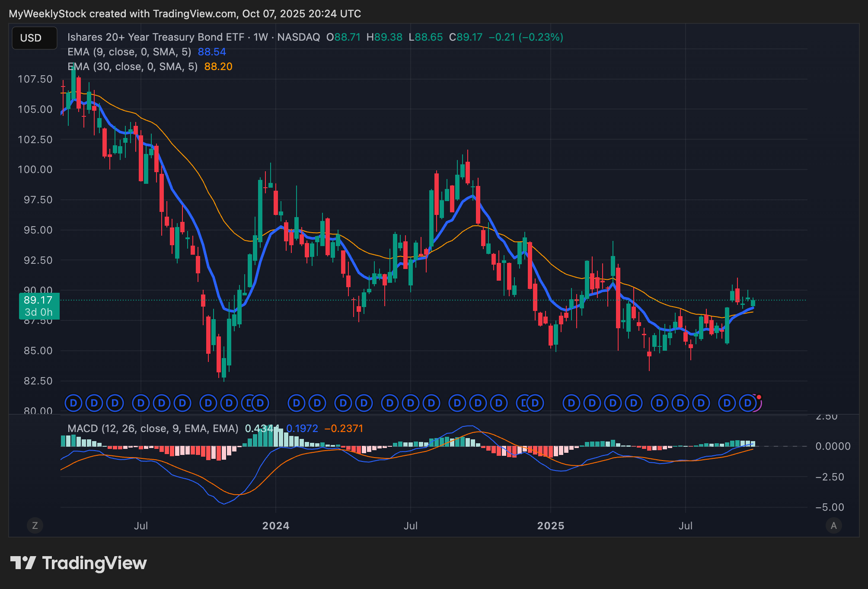Click the 2025 time axis label
Viewport: 868px width, 589px height.
tap(550, 526)
